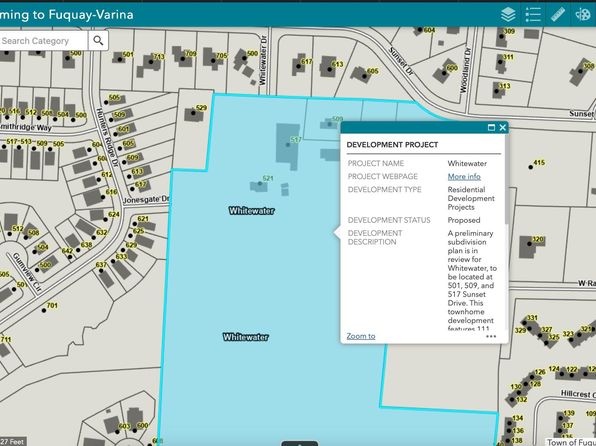Click address point 529 on map

pyautogui.click(x=193, y=113)
